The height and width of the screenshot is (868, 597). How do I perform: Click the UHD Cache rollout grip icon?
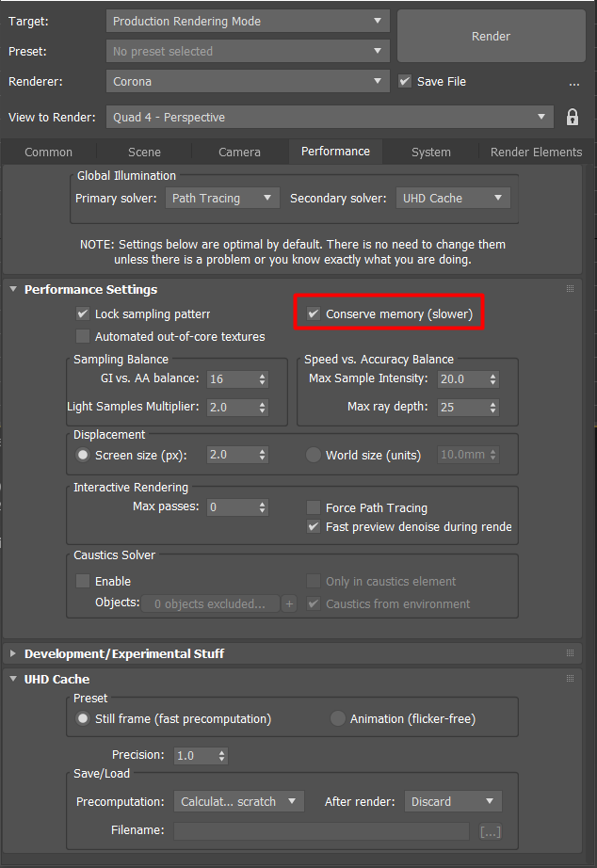(570, 679)
